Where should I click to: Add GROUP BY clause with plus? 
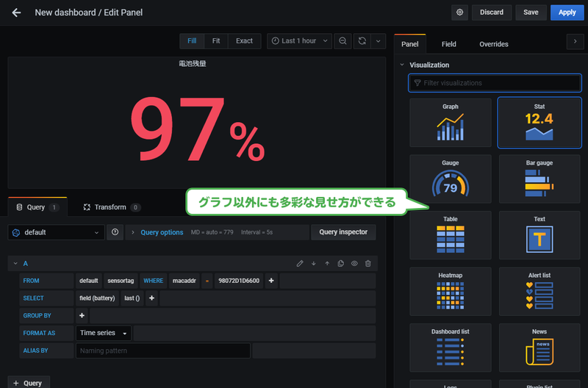[82, 316]
